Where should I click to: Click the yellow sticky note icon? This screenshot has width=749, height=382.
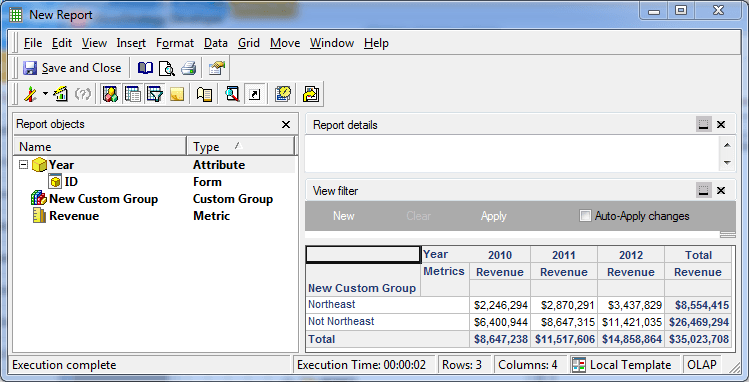(x=177, y=94)
